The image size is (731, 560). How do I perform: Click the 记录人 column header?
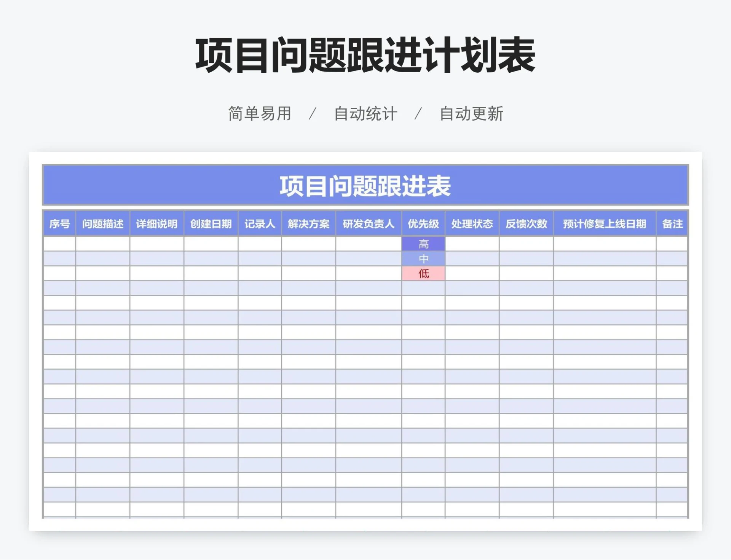click(x=260, y=225)
